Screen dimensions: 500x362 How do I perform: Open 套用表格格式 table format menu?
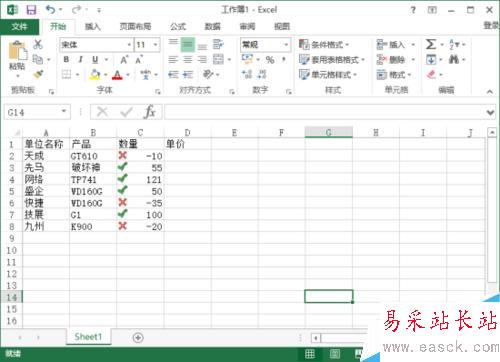click(x=332, y=60)
